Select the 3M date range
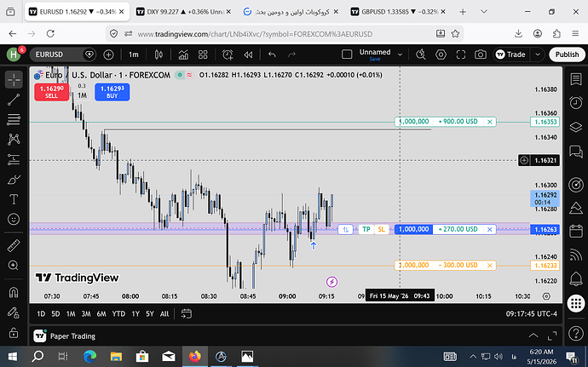 (x=86, y=314)
